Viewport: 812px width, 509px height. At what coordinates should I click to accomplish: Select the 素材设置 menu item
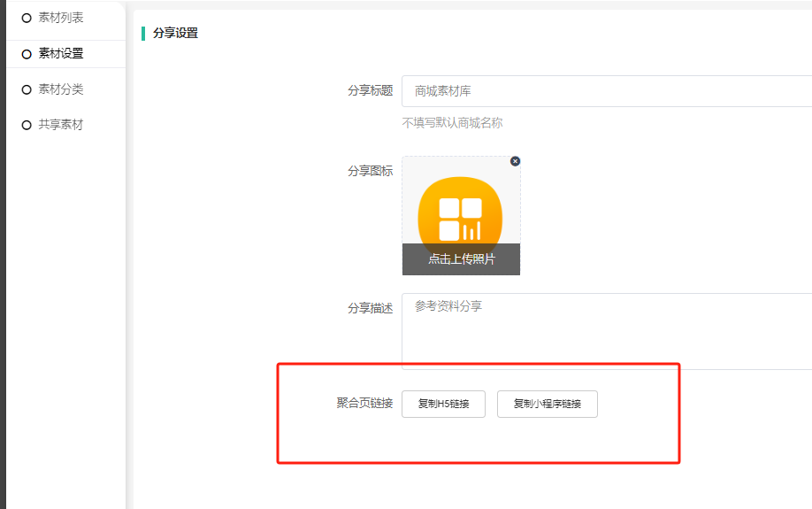tap(61, 53)
